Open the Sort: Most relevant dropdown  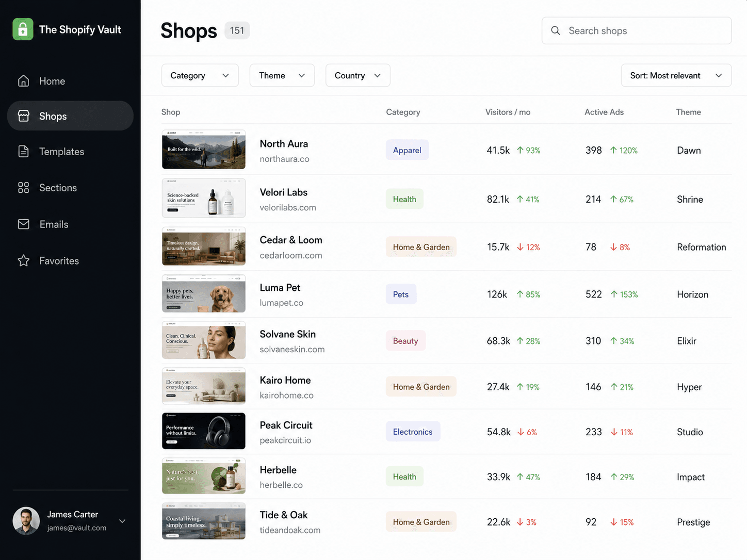(x=676, y=75)
